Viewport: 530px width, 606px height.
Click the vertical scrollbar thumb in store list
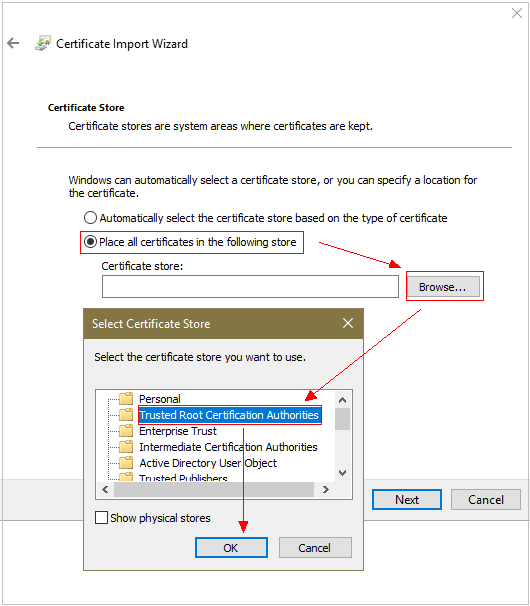pyautogui.click(x=342, y=419)
